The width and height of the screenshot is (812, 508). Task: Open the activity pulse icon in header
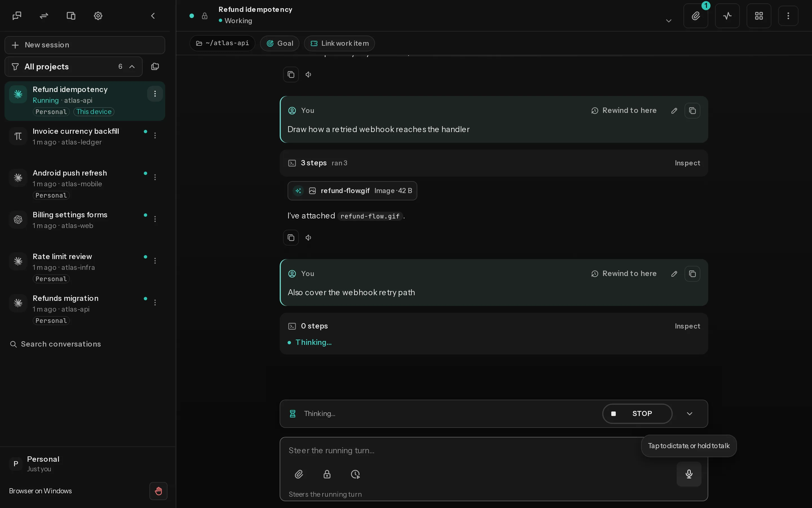[x=727, y=16]
